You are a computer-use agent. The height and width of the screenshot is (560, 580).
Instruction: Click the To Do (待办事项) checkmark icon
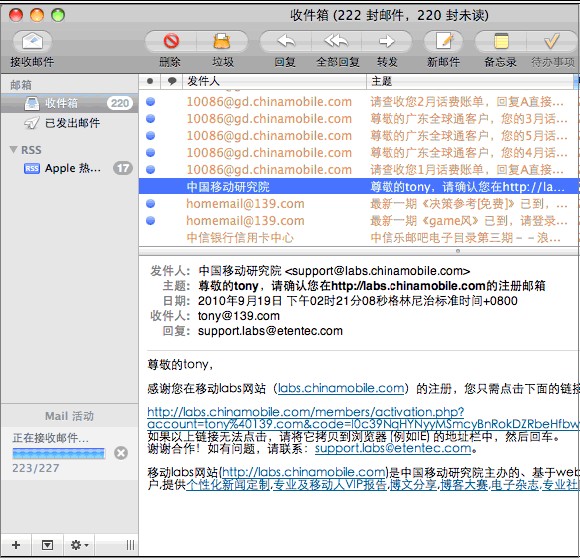point(552,41)
